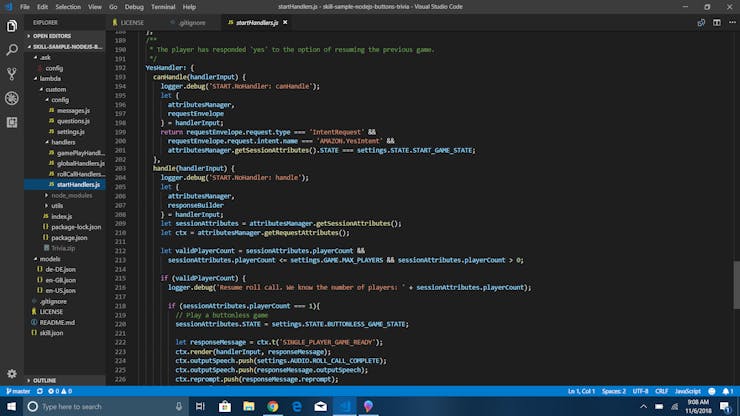This screenshot has width=740, height=416.
Task: Open Task View on the taskbar
Action: pos(200,406)
